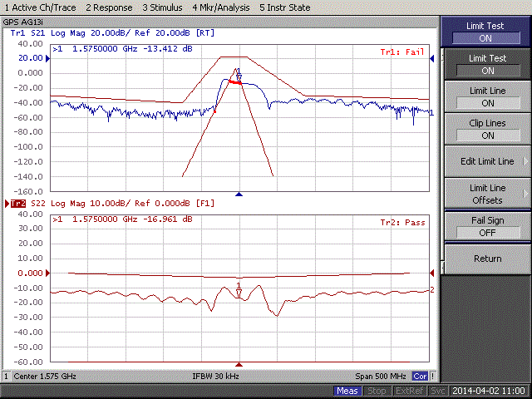Click the blue marker position arrow below Tr1 graph
This screenshot has height=399, width=532.
239,194
